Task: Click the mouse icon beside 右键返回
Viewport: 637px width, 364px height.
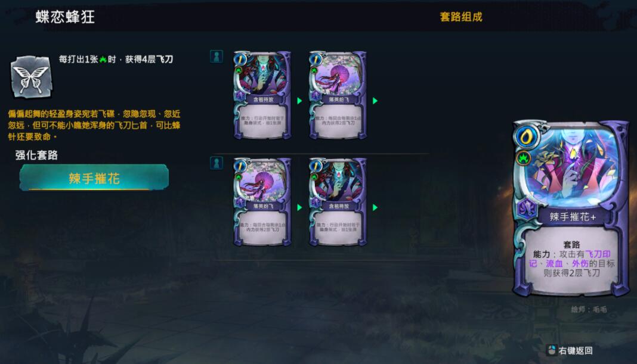Action: tap(552, 350)
